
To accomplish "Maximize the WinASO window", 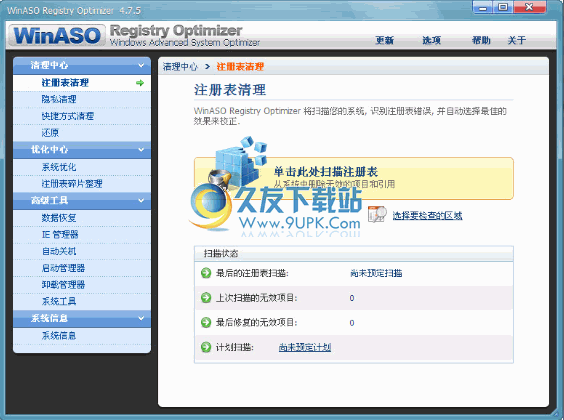I will click(503, 7).
